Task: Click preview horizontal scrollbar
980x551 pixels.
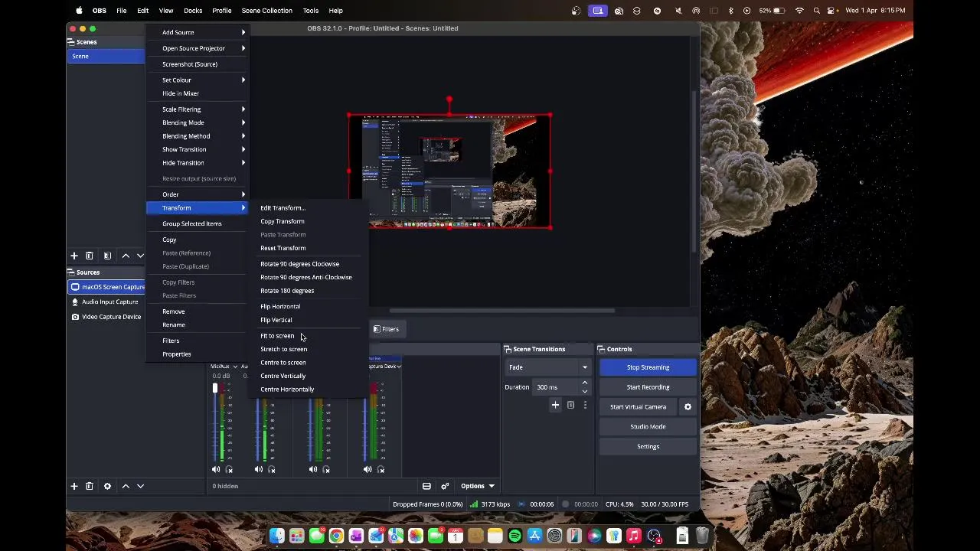Action: pyautogui.click(x=501, y=311)
